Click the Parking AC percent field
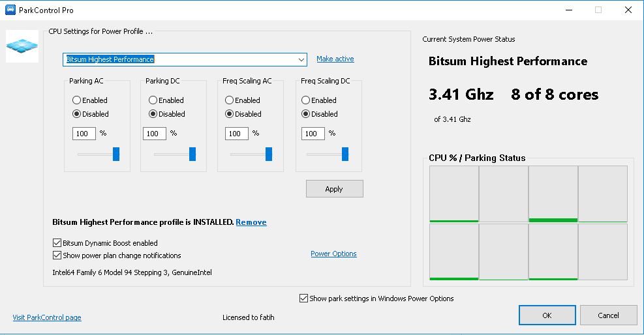 [84, 134]
